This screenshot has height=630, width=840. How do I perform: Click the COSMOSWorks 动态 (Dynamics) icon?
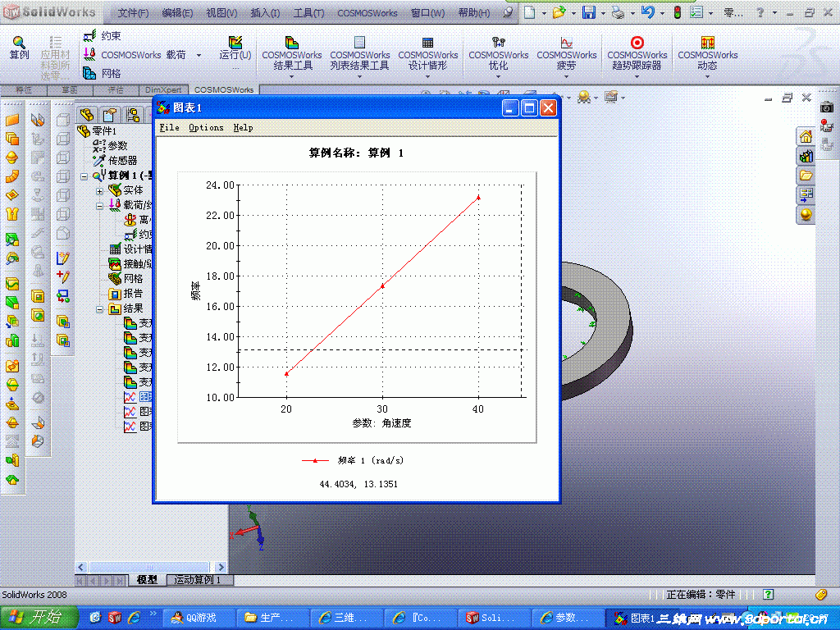pyautogui.click(x=708, y=43)
